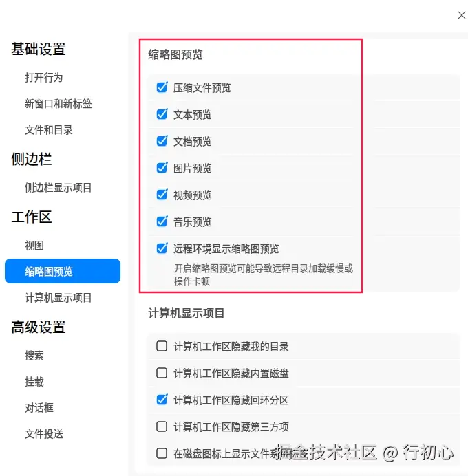Open 视图 under 工作区
Screen dimensions: 468x476
tap(34, 246)
